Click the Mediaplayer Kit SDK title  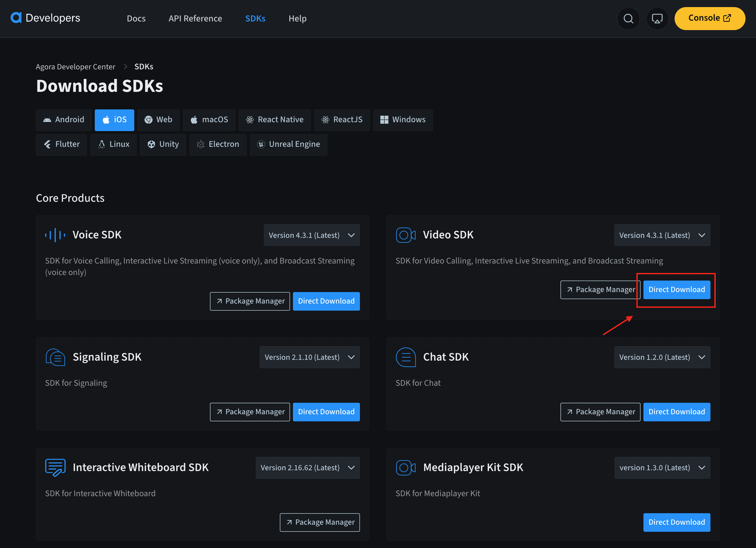click(473, 467)
